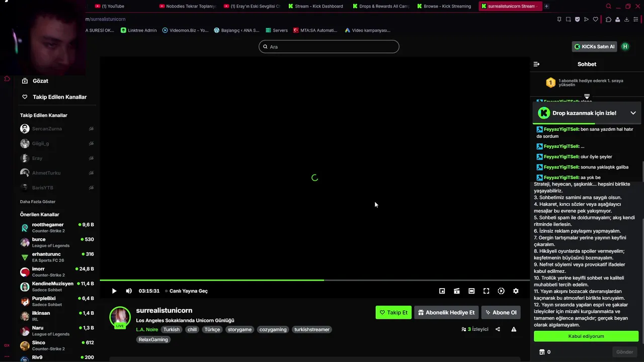The width and height of the screenshot is (644, 362).
Task: Open a new browser tab
Action: coord(546,6)
